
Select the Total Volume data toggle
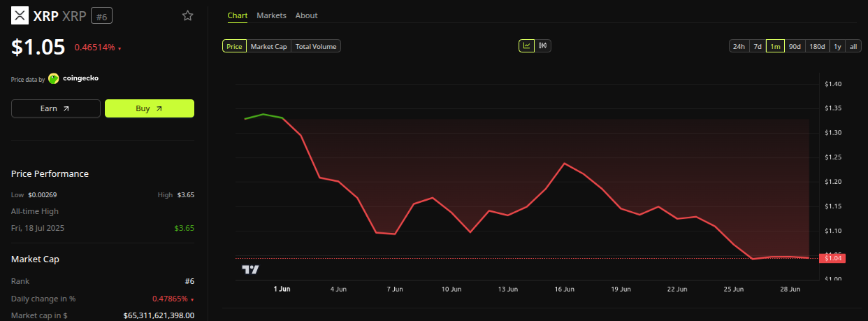[316, 46]
